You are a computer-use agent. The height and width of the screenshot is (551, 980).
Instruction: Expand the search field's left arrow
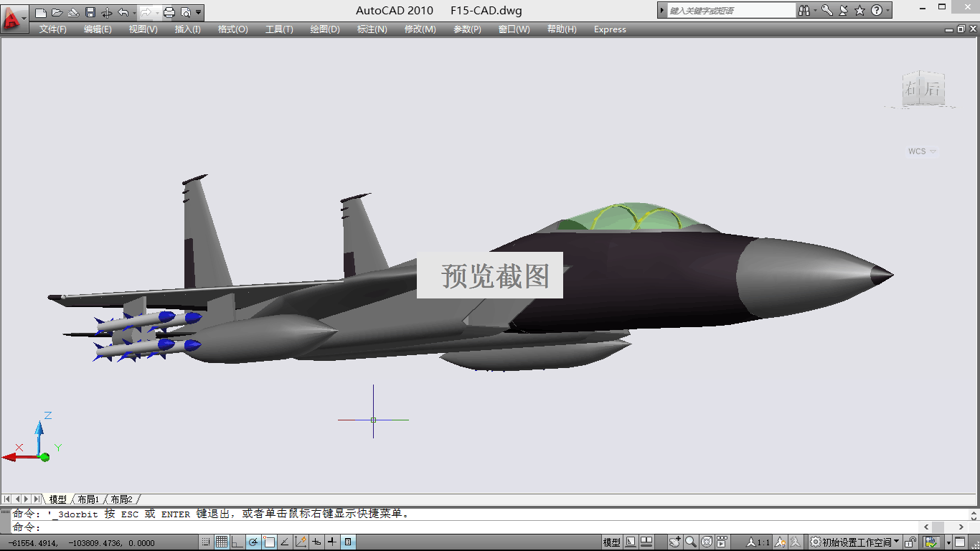(662, 11)
